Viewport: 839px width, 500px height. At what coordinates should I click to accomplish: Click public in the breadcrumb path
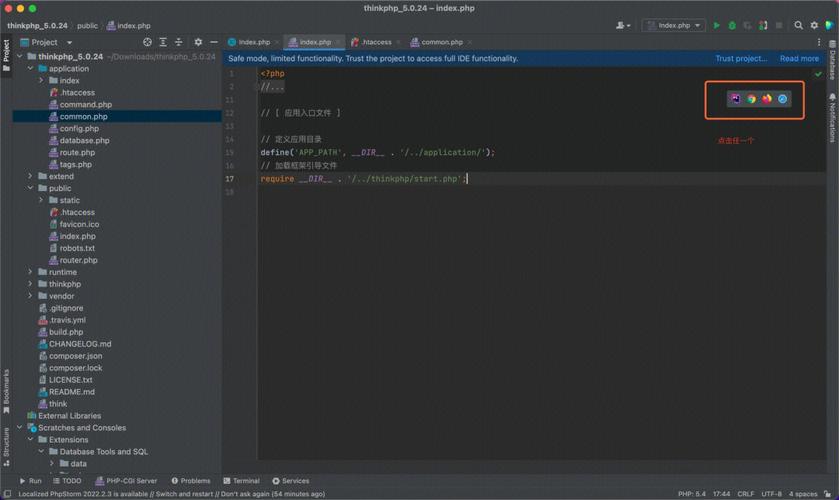coord(87,25)
